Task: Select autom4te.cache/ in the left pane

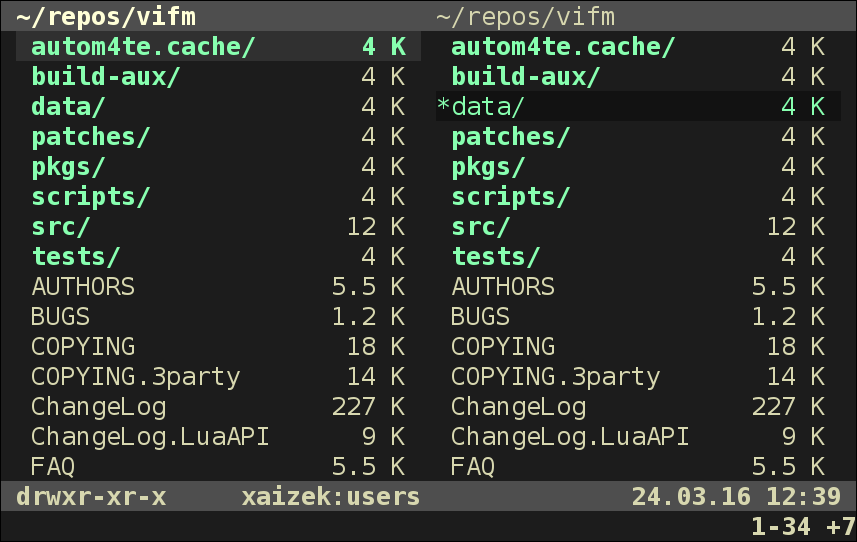Action: coord(219,46)
